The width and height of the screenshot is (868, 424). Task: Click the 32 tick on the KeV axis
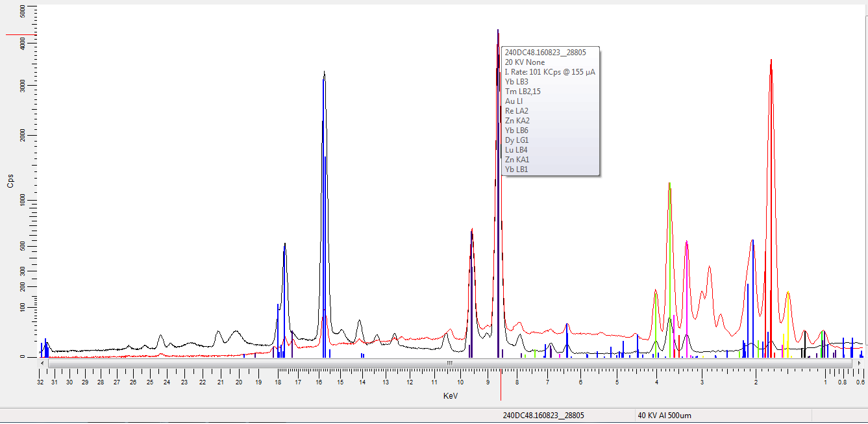pos(40,382)
